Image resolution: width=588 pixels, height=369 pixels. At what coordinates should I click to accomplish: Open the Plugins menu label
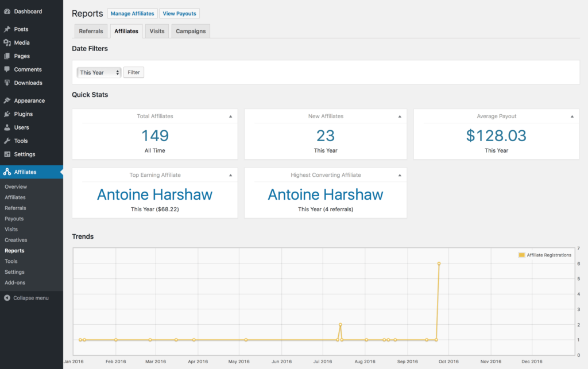point(23,114)
